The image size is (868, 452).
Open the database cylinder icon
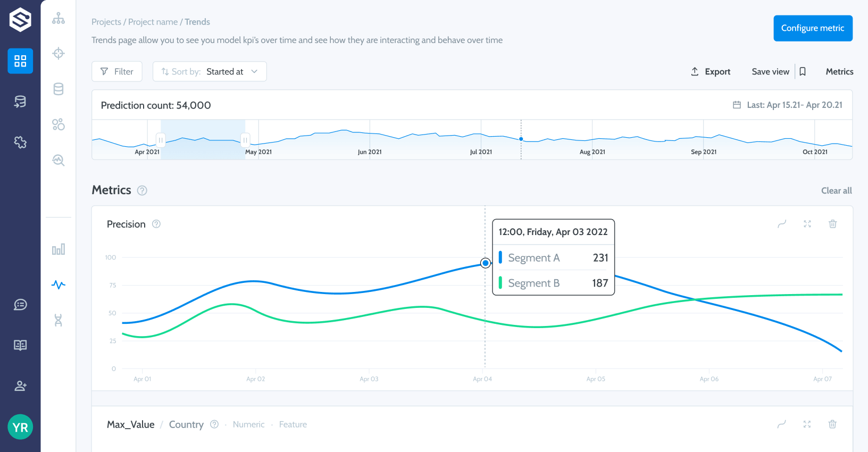tap(59, 89)
